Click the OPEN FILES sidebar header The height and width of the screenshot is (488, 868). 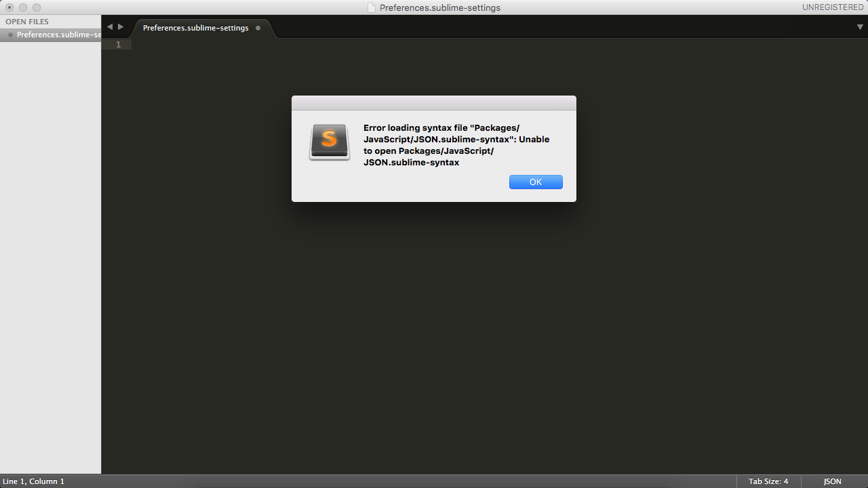coord(27,22)
